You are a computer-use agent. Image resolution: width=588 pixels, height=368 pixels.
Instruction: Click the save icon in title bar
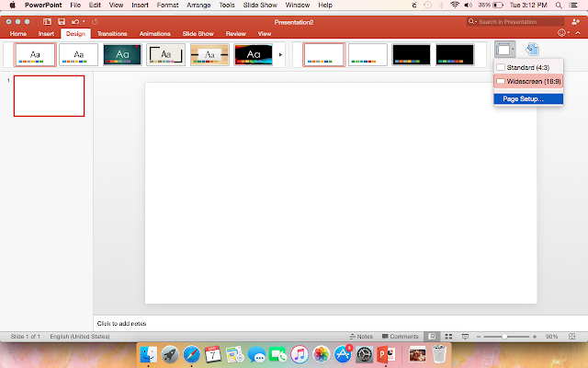coord(62,22)
